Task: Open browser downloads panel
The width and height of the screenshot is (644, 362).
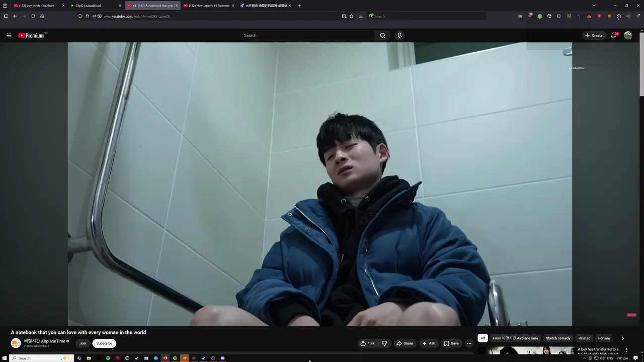Action: point(361,16)
